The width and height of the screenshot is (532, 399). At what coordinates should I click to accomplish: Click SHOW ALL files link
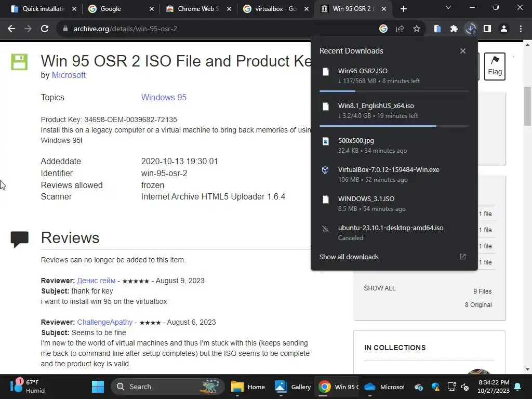click(x=379, y=288)
